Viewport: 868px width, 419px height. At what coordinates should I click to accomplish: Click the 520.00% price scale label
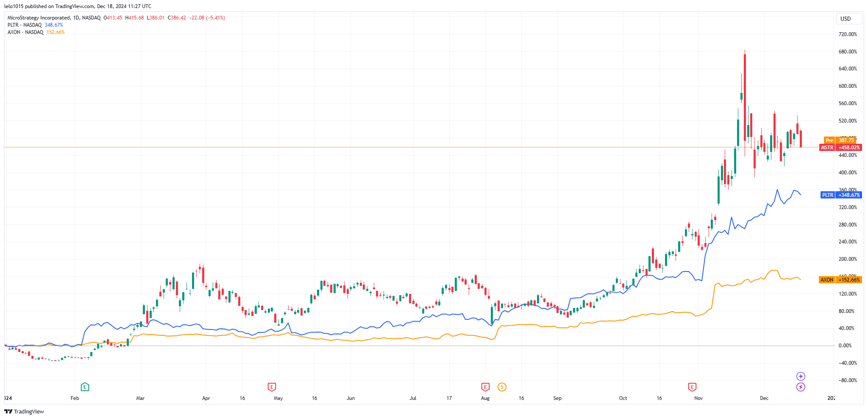point(848,121)
